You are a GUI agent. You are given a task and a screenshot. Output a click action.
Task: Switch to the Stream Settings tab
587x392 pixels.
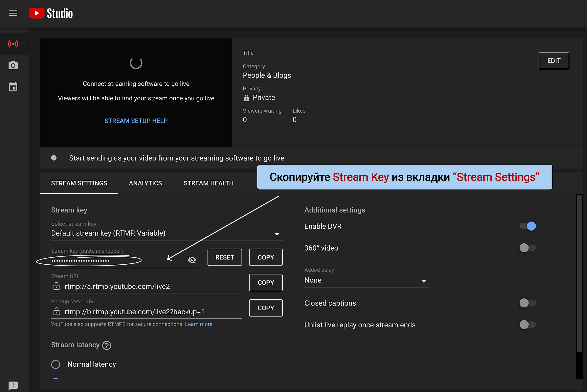[x=79, y=183]
